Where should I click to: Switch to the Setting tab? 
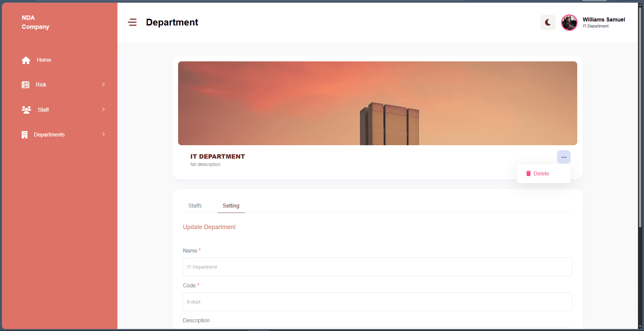pyautogui.click(x=231, y=206)
